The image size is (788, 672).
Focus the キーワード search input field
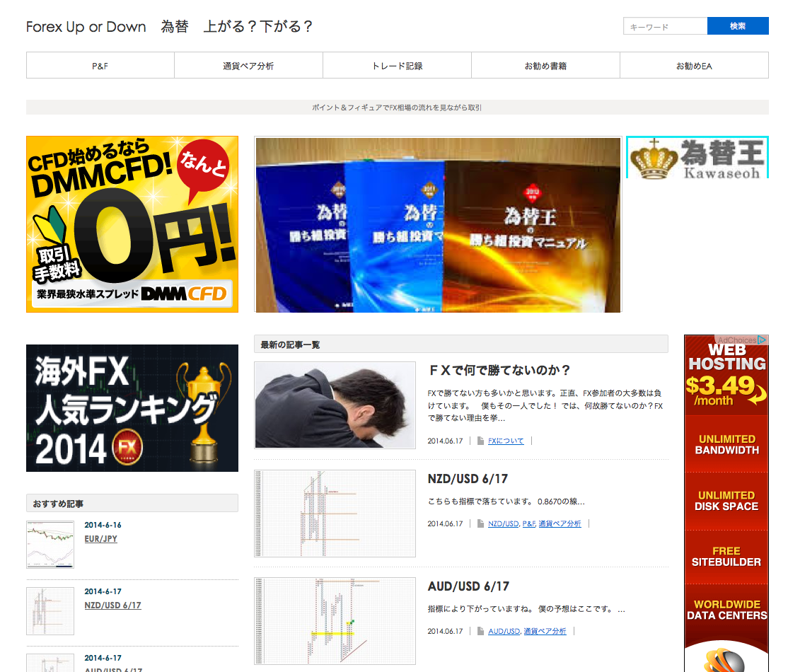point(665,26)
